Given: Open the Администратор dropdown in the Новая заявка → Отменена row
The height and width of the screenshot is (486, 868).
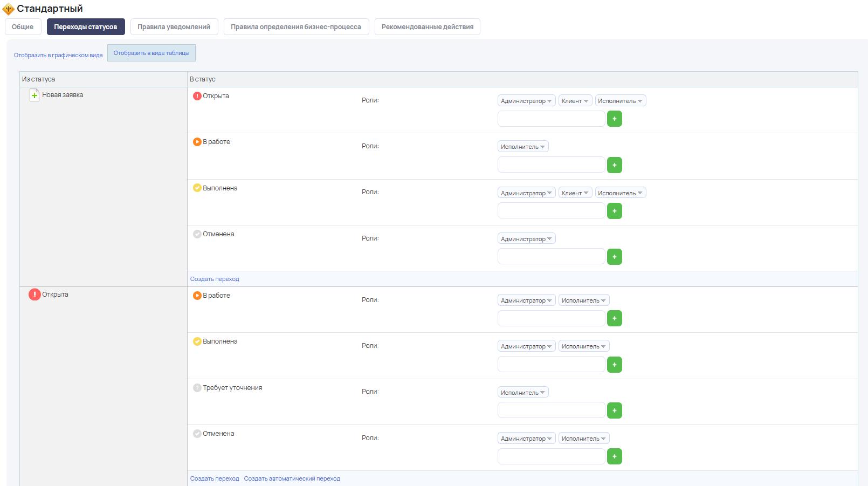Looking at the screenshot, I should point(526,239).
